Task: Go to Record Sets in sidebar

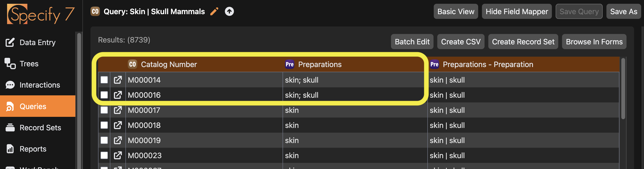Action: pos(40,127)
